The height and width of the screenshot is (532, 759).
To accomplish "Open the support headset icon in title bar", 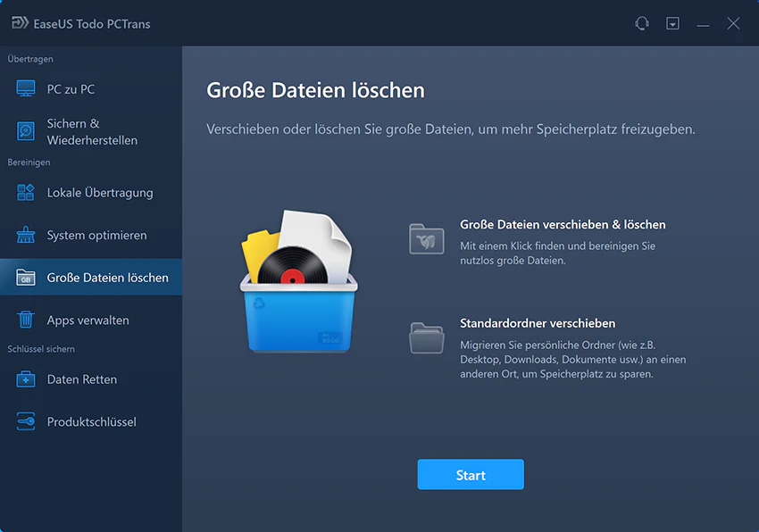I will pos(641,23).
